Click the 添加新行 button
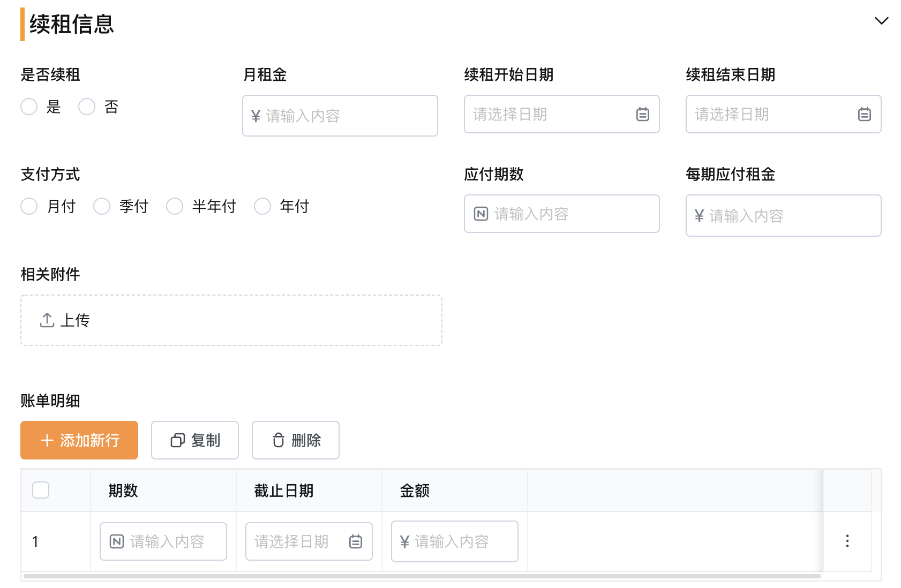Viewport: 901px width, 588px height. 79,440
